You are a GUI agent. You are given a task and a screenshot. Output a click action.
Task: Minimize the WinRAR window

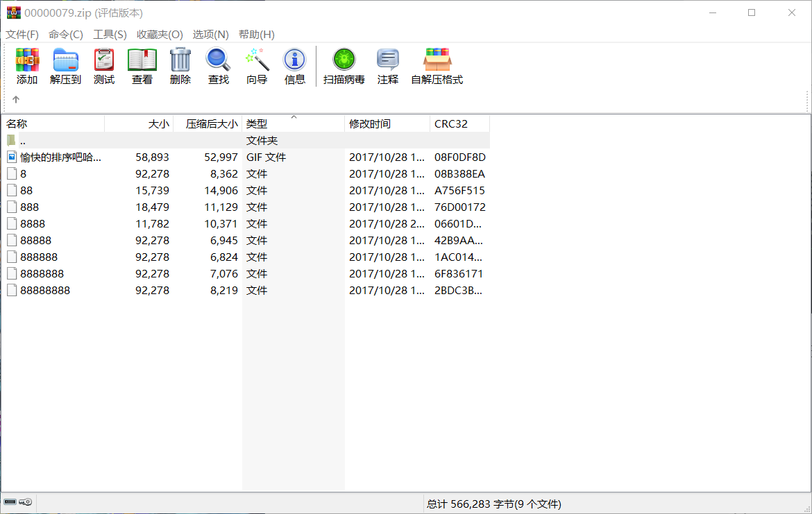pyautogui.click(x=713, y=12)
